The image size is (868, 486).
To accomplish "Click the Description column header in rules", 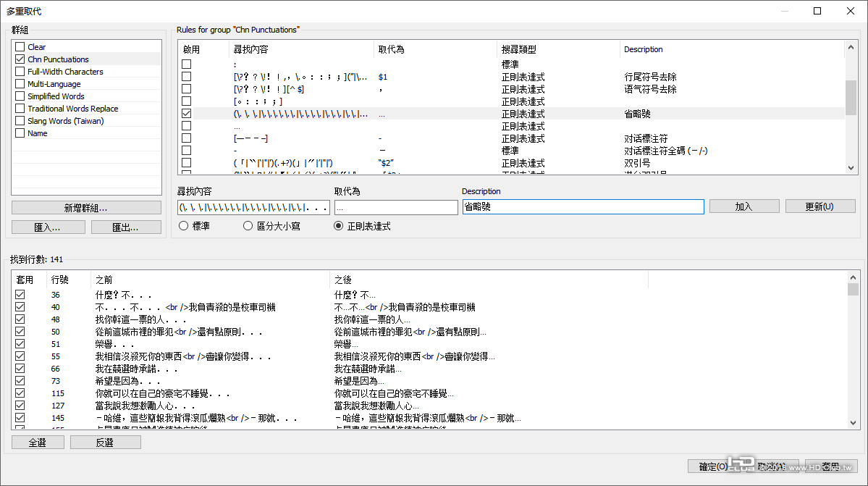I will (x=732, y=49).
